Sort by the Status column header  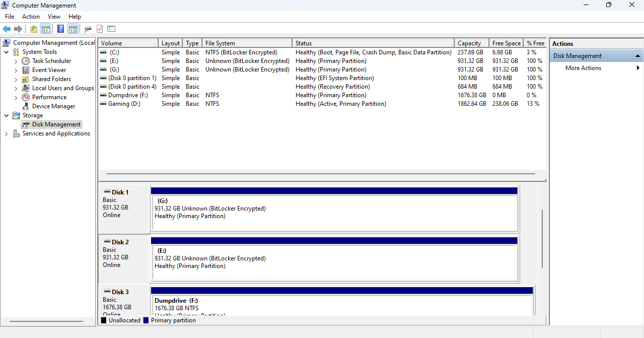373,43
